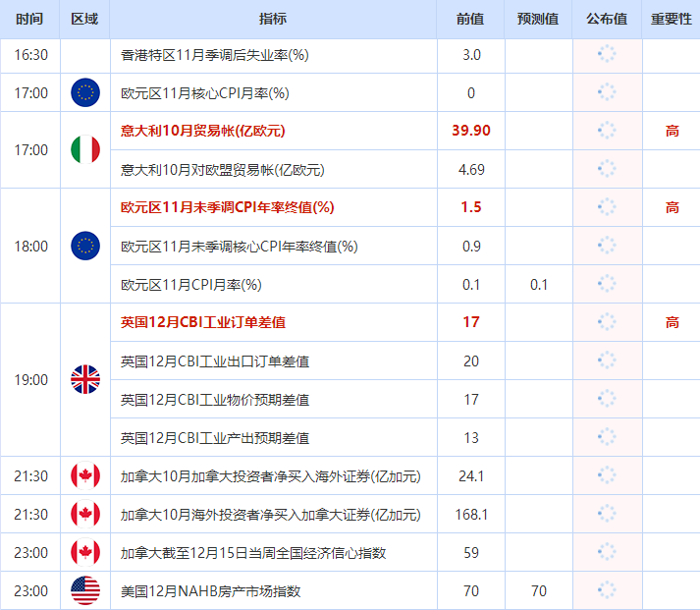Open indicator 香港特区11月季调后失业率(%)
The height and width of the screenshot is (610, 700).
tap(215, 55)
